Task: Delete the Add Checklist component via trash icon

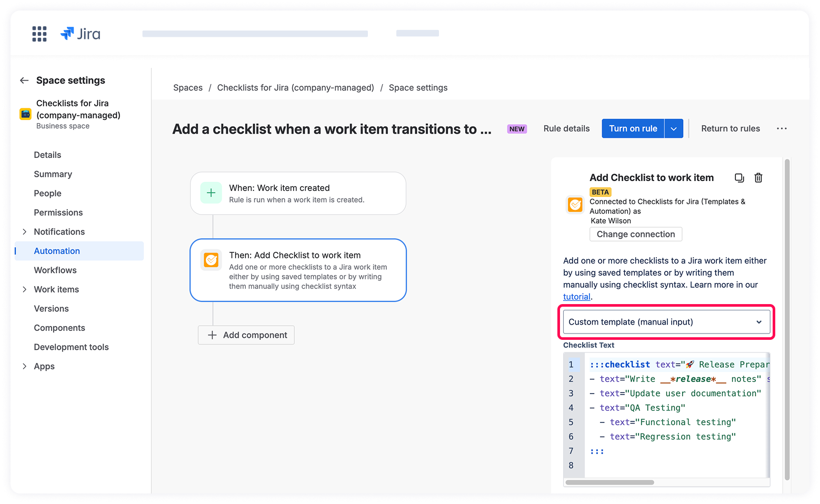Action: click(x=758, y=178)
